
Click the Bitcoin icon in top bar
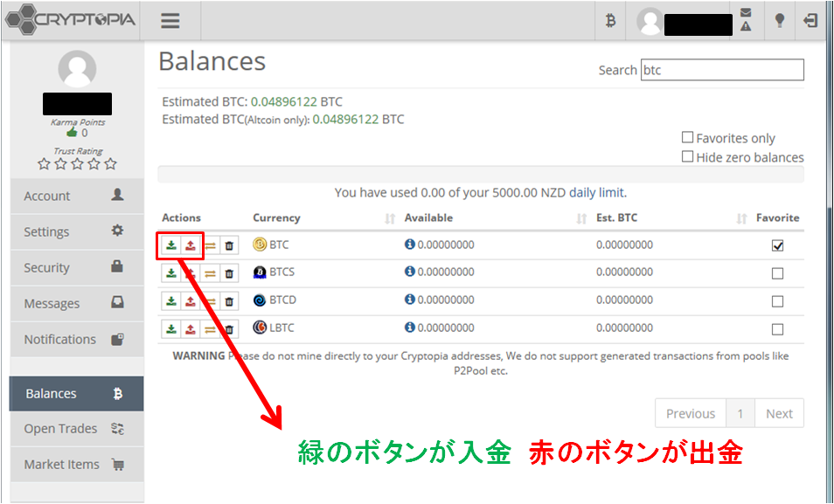(x=610, y=22)
